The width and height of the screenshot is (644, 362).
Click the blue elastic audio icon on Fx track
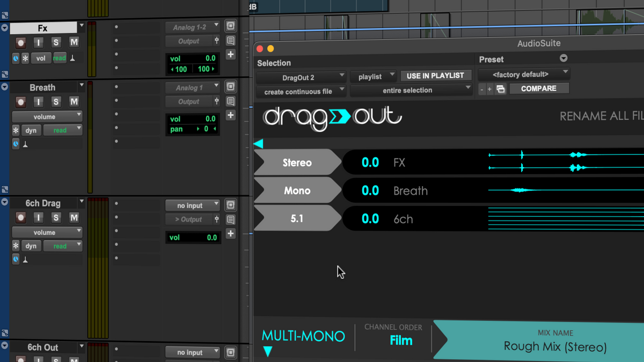point(16,58)
